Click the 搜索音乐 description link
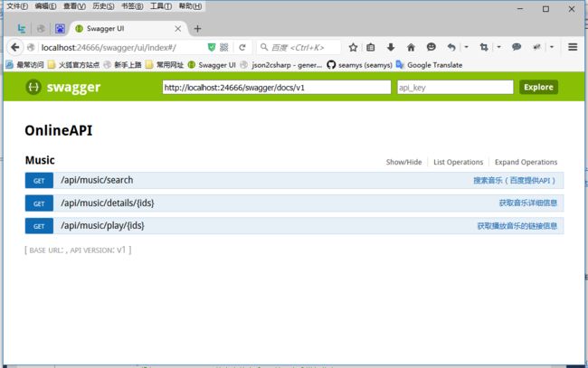This screenshot has height=368, width=588. pos(514,180)
